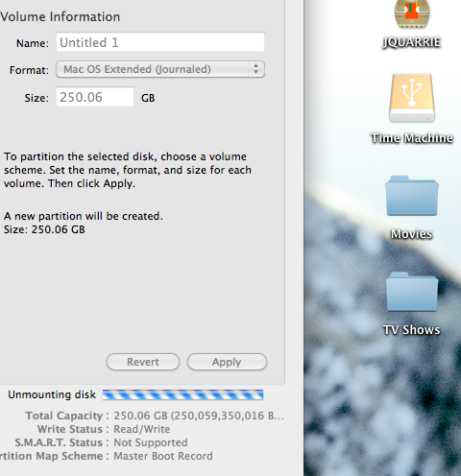
Task: Click the Size field showing 250.06
Action: [95, 97]
